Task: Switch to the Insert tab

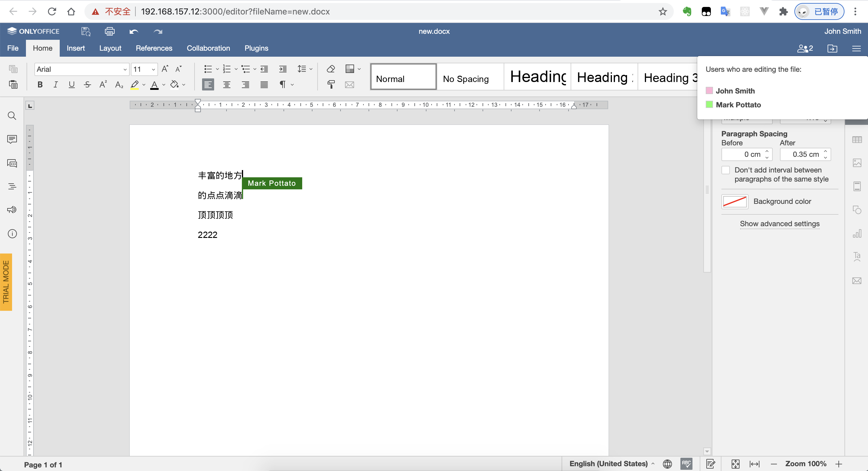Action: coord(75,48)
